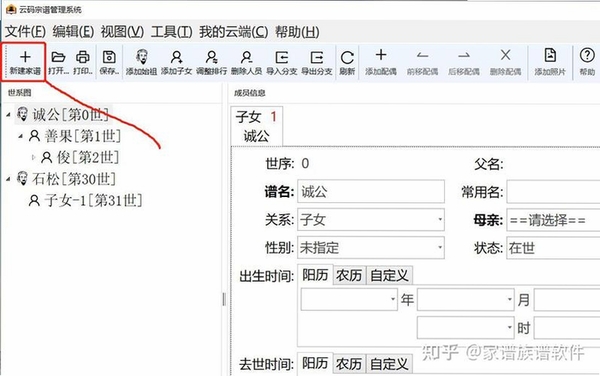This screenshot has height=376, width=600.
Task: Open the 我的云端(C) menu
Action: coord(233,31)
